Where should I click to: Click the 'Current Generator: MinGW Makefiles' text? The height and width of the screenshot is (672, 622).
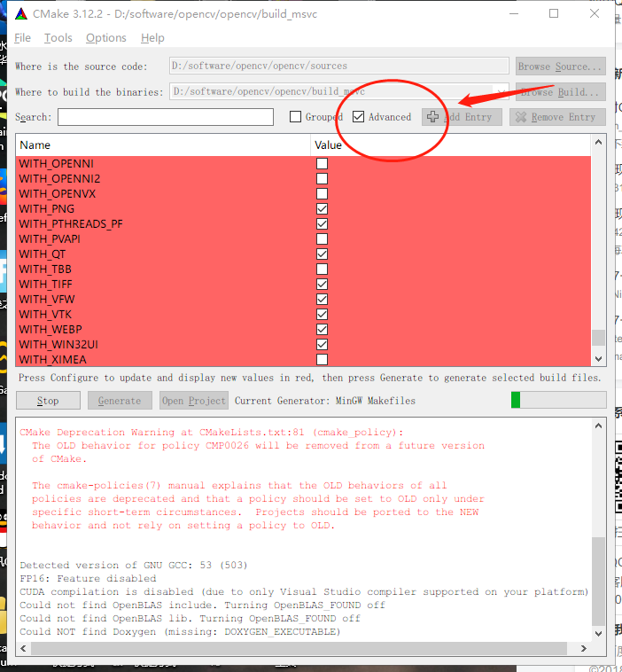325,401
